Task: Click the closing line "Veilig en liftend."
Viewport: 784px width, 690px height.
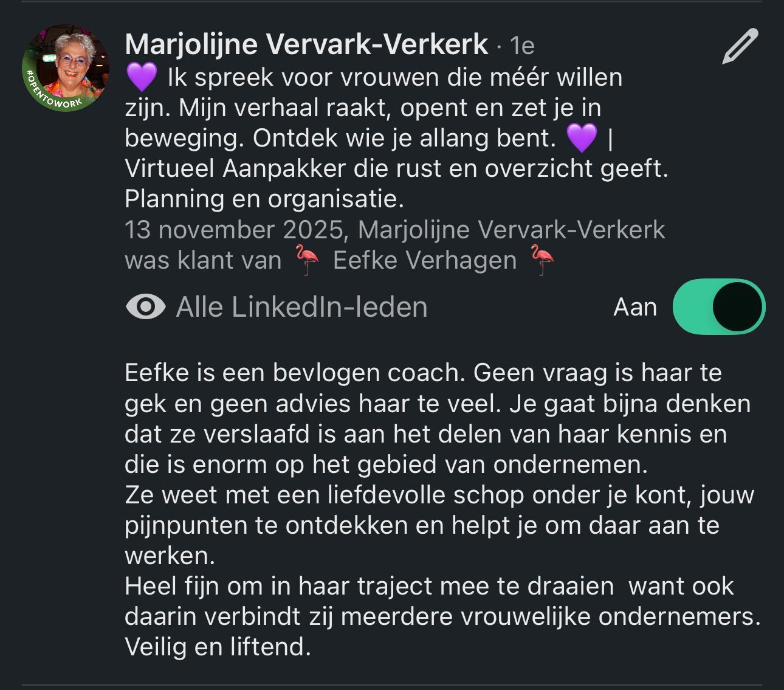Action: click(x=218, y=647)
